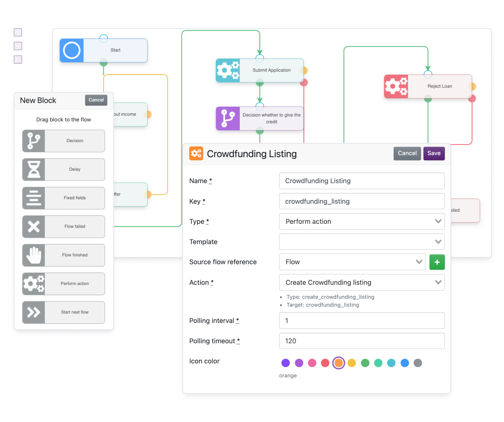This screenshot has width=504, height=422.
Task: Select the Flow failed X icon
Action: click(33, 227)
